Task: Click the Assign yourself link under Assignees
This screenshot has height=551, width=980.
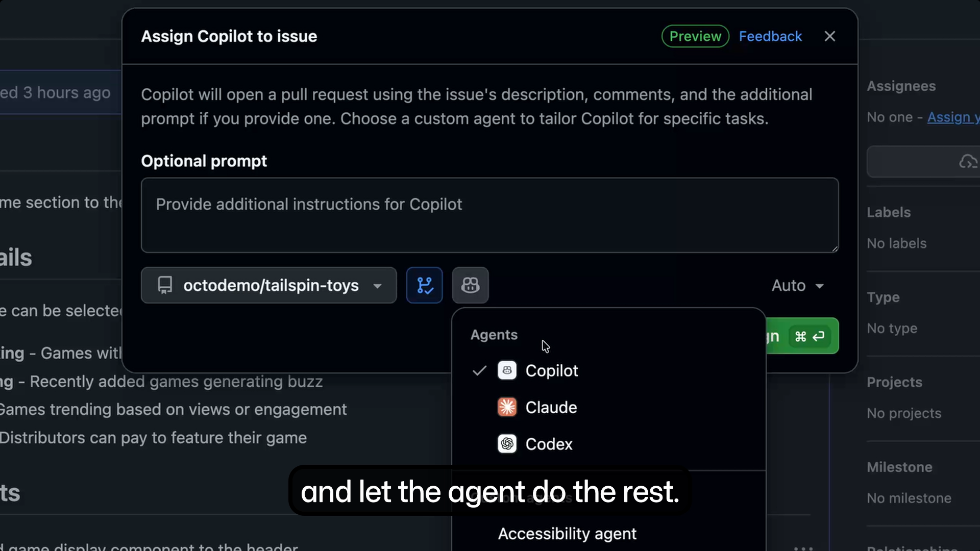Action: [x=952, y=117]
